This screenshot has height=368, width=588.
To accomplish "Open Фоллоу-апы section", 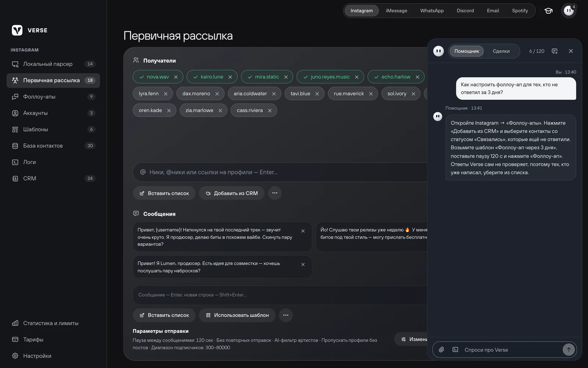I will point(53,97).
